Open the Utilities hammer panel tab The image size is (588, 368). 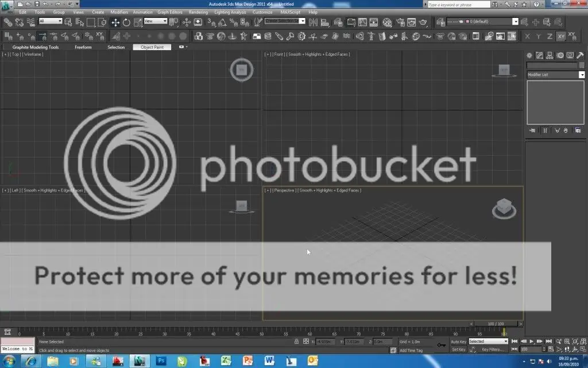pyautogui.click(x=580, y=55)
